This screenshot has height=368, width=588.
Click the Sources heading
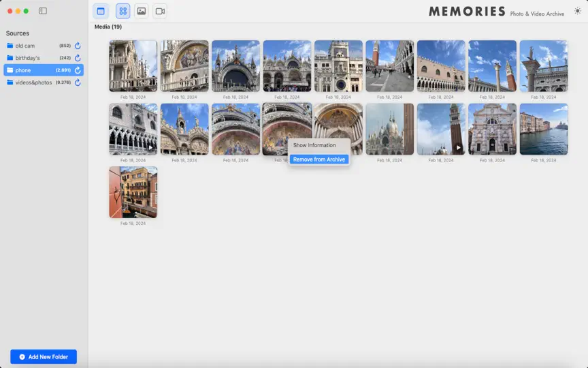[x=18, y=33]
